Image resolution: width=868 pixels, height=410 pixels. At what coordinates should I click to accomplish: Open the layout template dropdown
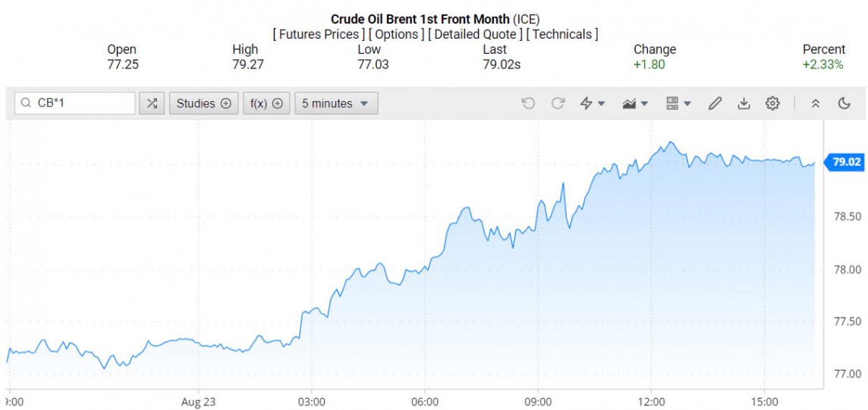(678, 103)
